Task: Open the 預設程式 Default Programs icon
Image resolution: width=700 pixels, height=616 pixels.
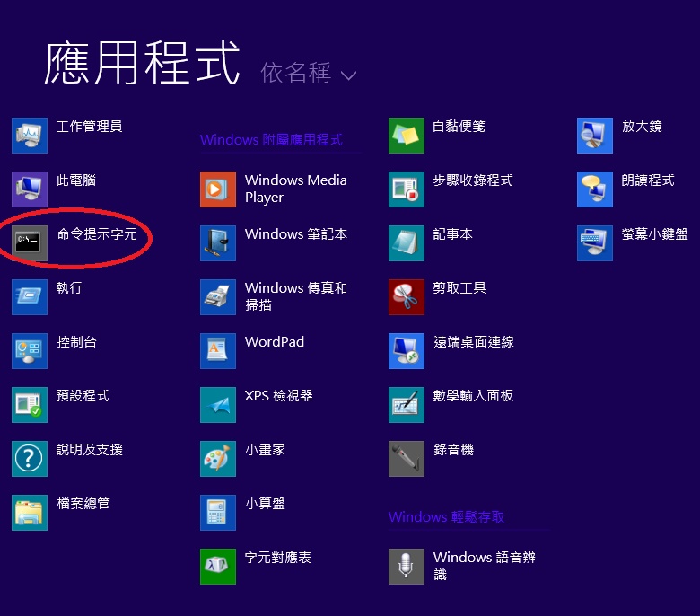Action: click(x=30, y=405)
